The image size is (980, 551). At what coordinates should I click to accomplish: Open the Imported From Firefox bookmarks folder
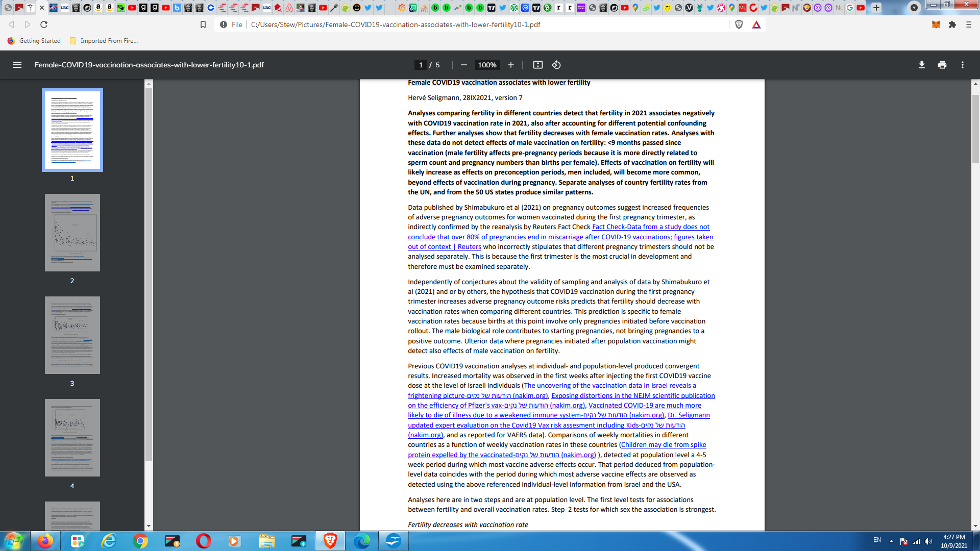pyautogui.click(x=104, y=41)
